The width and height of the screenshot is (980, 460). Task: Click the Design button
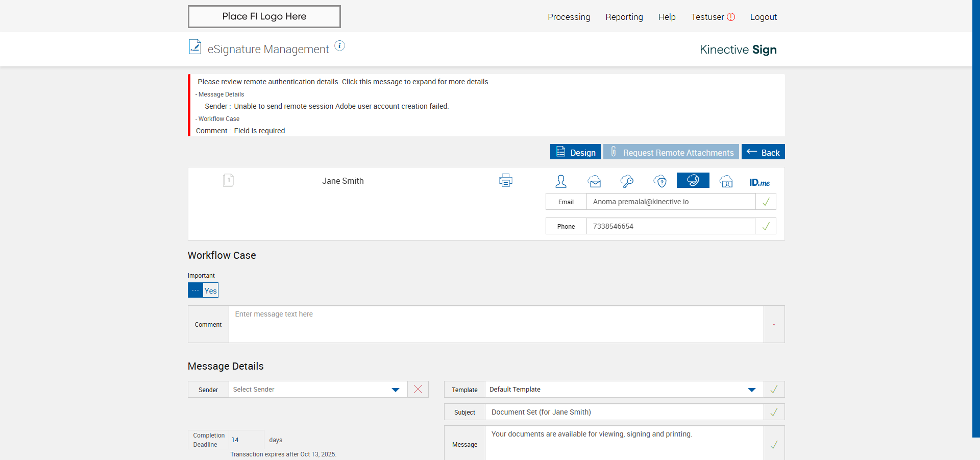pos(575,152)
